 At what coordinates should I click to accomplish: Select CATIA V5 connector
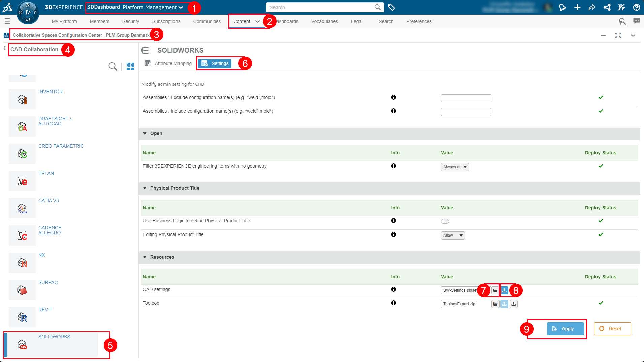tap(49, 201)
